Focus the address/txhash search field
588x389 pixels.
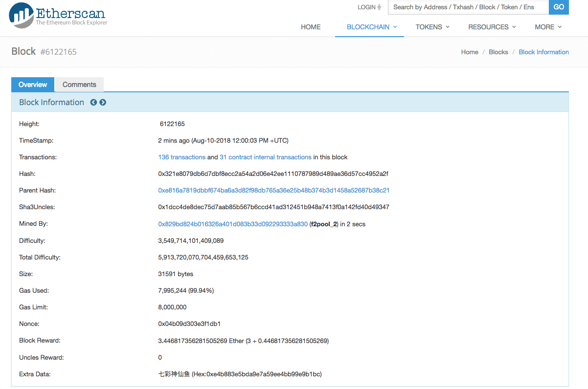click(x=468, y=7)
